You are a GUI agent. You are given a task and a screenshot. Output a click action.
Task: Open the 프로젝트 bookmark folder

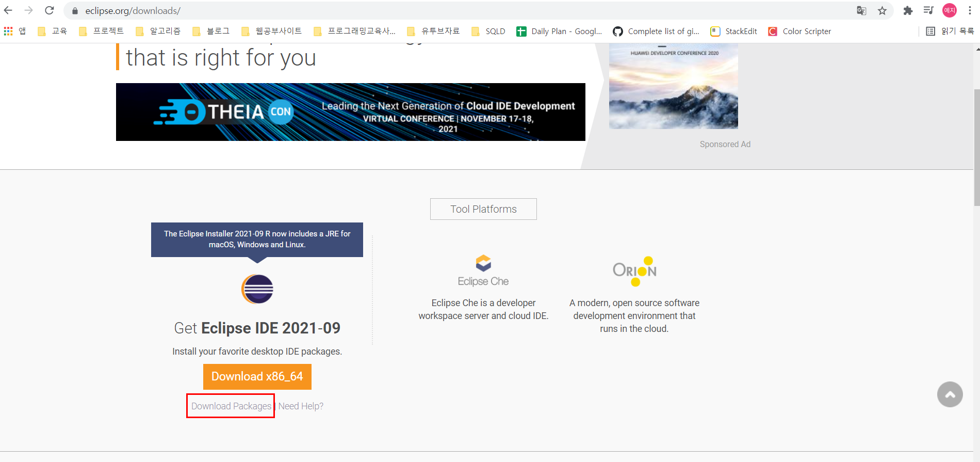click(x=101, y=31)
